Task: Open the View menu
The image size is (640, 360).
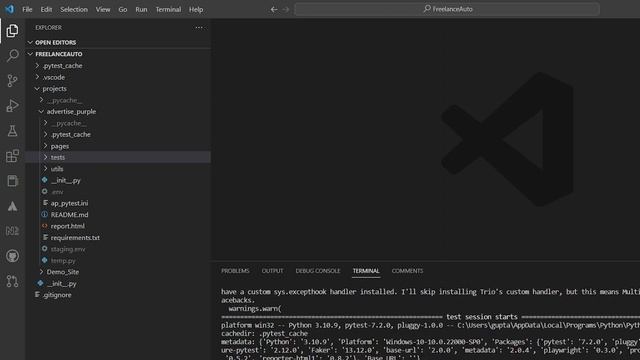Action: (x=103, y=9)
